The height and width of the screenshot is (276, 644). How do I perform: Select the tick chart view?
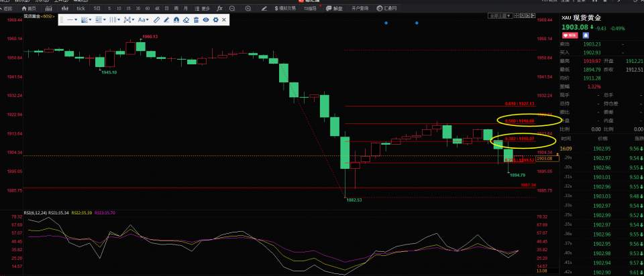click(81, 8)
